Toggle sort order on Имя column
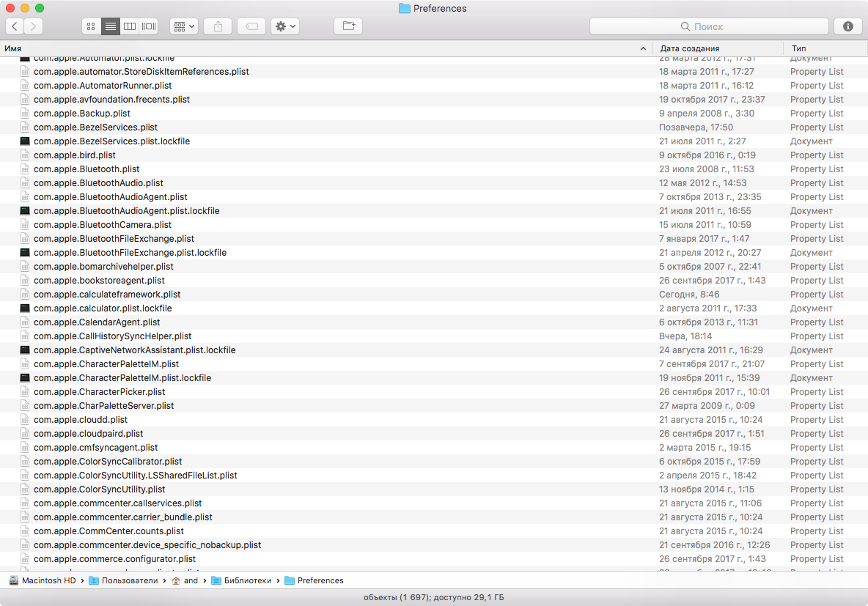This screenshot has height=606, width=868. (323, 48)
